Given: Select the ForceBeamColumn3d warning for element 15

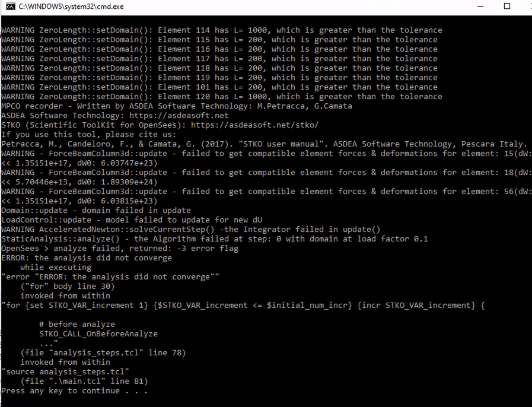Looking at the screenshot, I should pos(266,154).
